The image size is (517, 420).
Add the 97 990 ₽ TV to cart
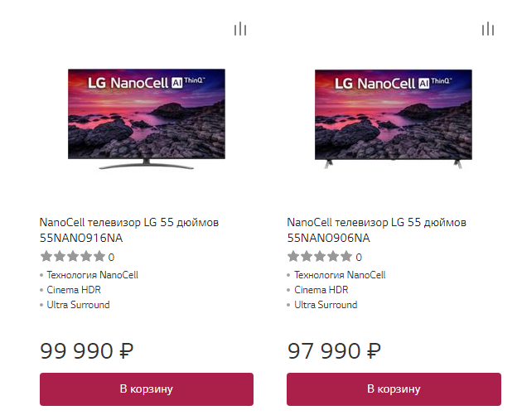(x=394, y=389)
